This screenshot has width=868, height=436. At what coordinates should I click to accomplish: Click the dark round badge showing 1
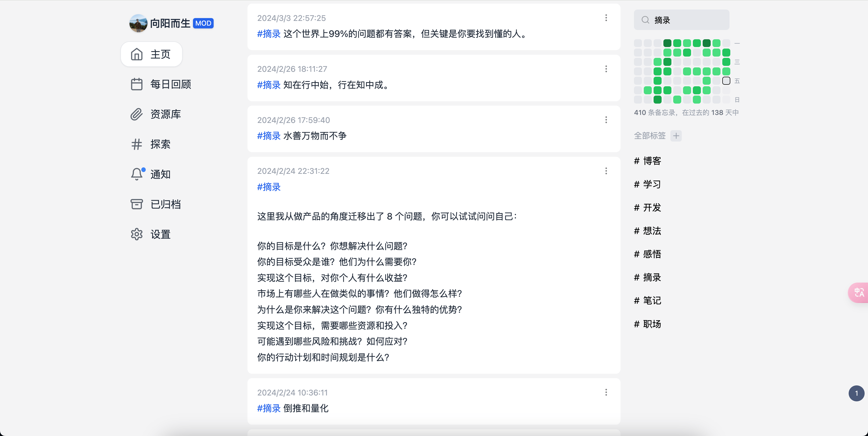[x=856, y=393]
